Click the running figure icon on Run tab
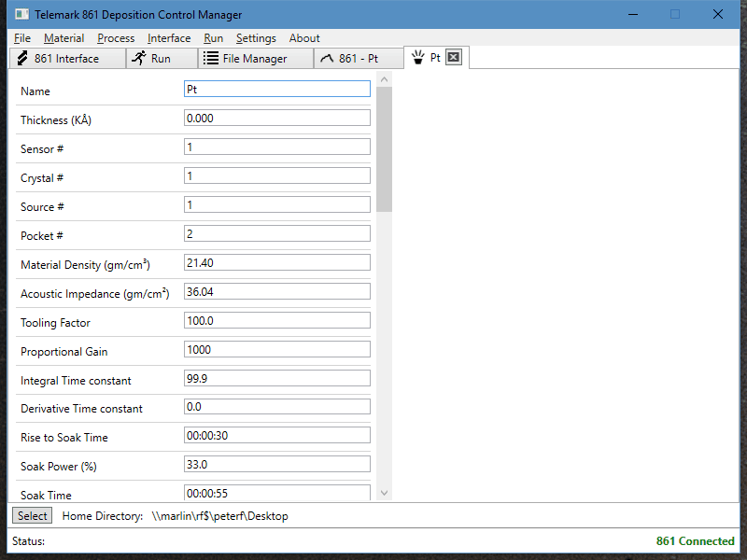 pyautogui.click(x=138, y=58)
